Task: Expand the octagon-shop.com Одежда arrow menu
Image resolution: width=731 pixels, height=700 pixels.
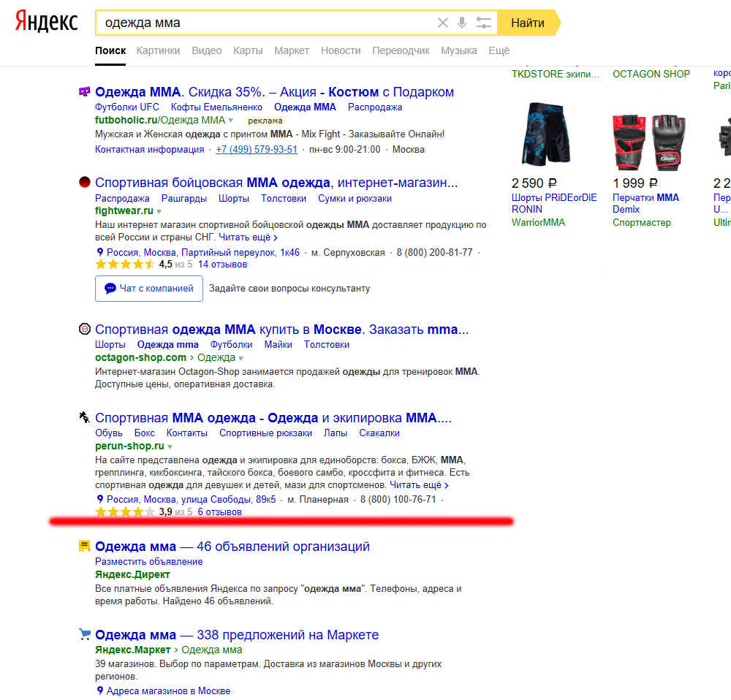Action: [x=241, y=358]
